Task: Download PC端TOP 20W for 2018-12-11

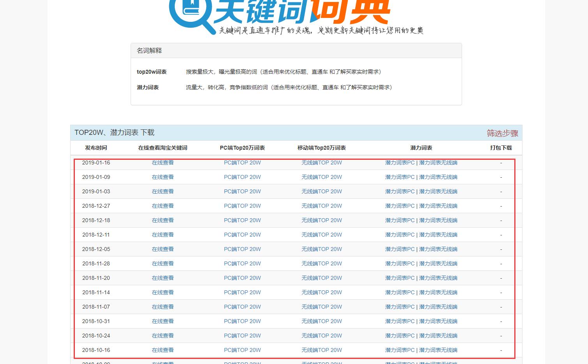Action: point(242,235)
